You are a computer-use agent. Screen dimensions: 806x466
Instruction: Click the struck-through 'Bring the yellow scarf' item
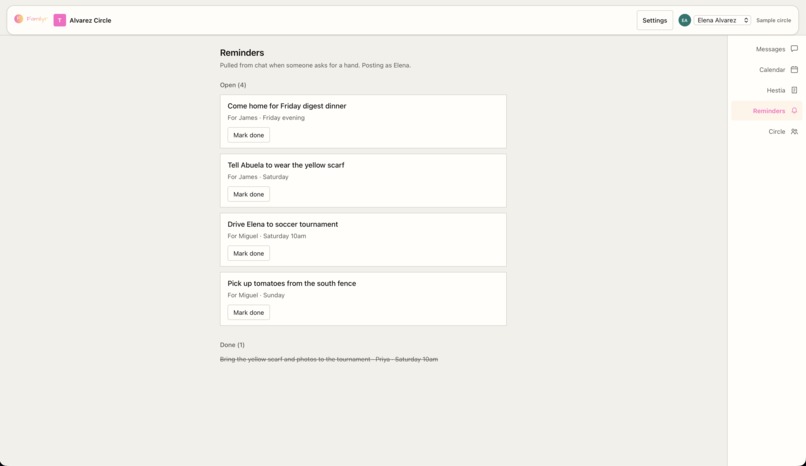(x=329, y=359)
